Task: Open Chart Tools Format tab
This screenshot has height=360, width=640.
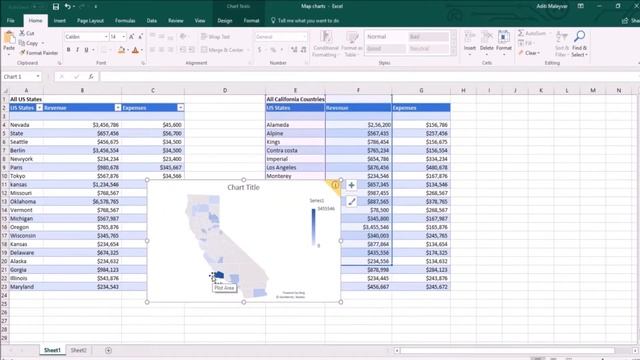Action: coord(251,21)
